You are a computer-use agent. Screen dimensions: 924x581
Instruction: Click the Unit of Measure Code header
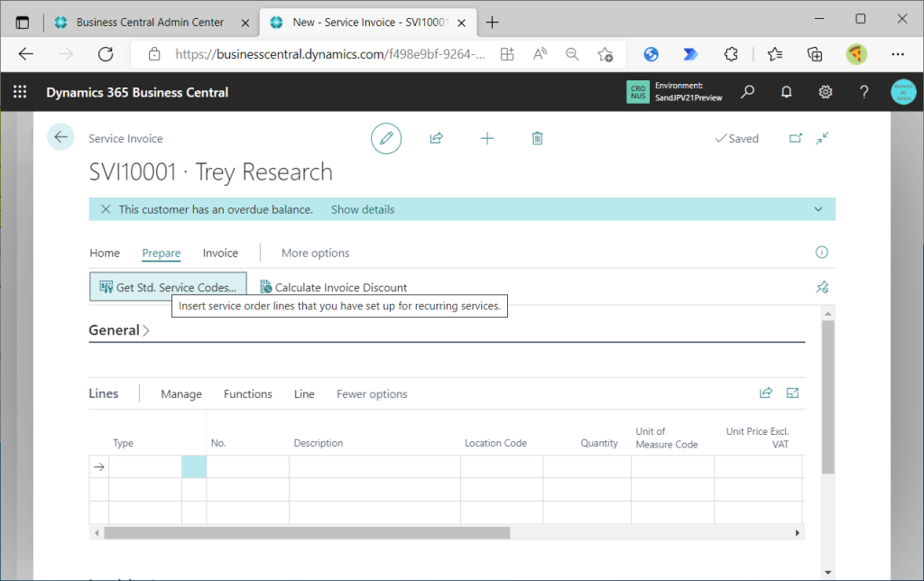[x=667, y=438]
